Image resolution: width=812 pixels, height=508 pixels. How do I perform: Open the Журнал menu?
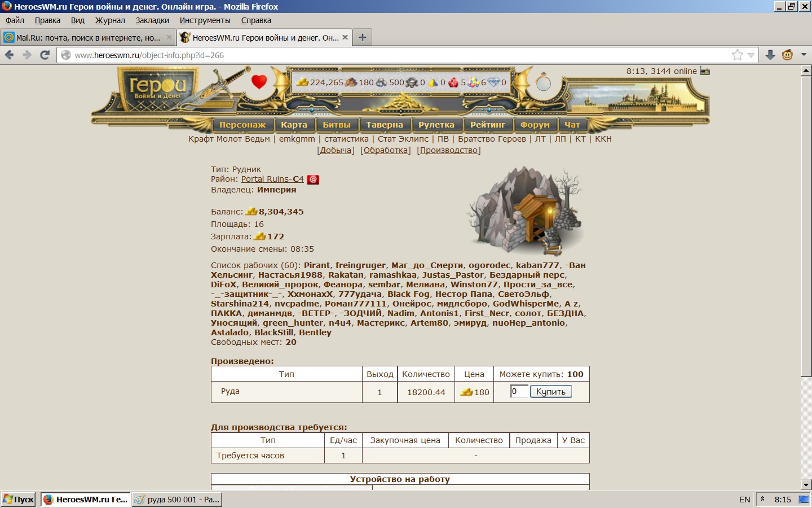click(x=110, y=20)
